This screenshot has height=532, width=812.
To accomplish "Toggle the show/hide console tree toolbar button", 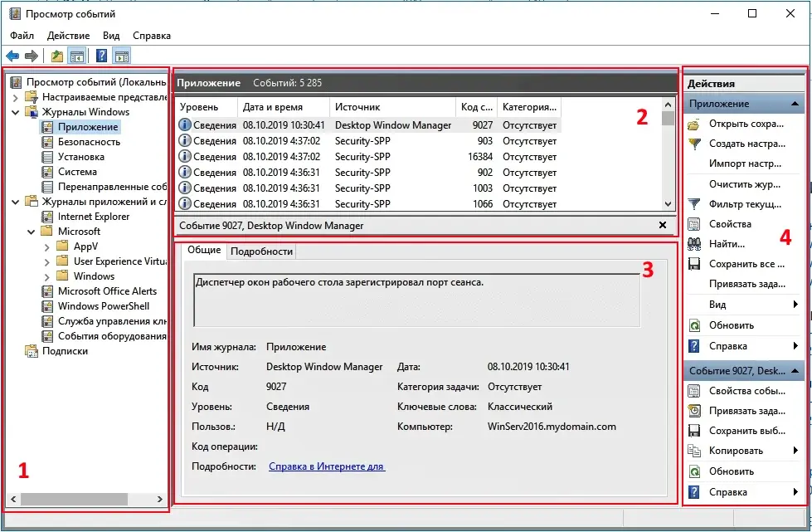I will pyautogui.click(x=76, y=56).
